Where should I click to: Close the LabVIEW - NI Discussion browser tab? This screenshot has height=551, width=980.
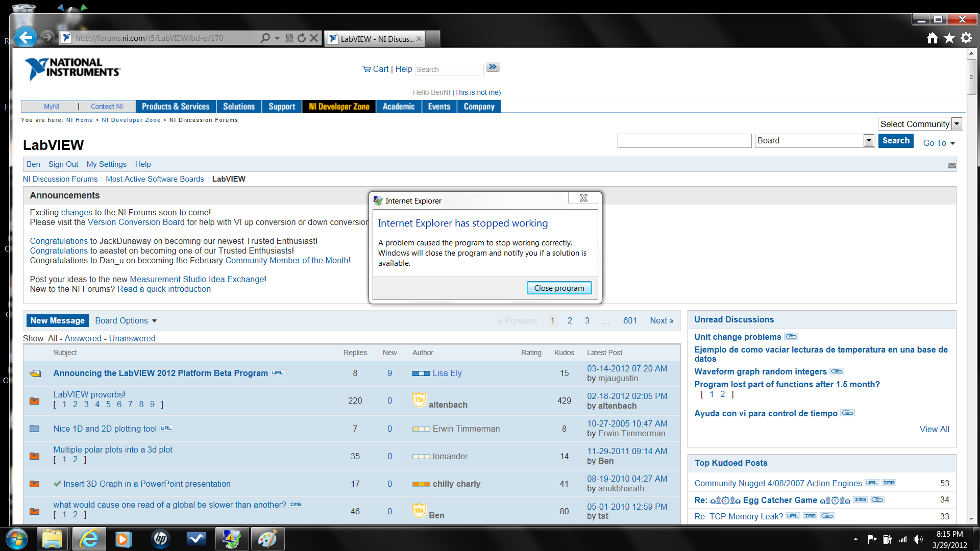coord(419,39)
